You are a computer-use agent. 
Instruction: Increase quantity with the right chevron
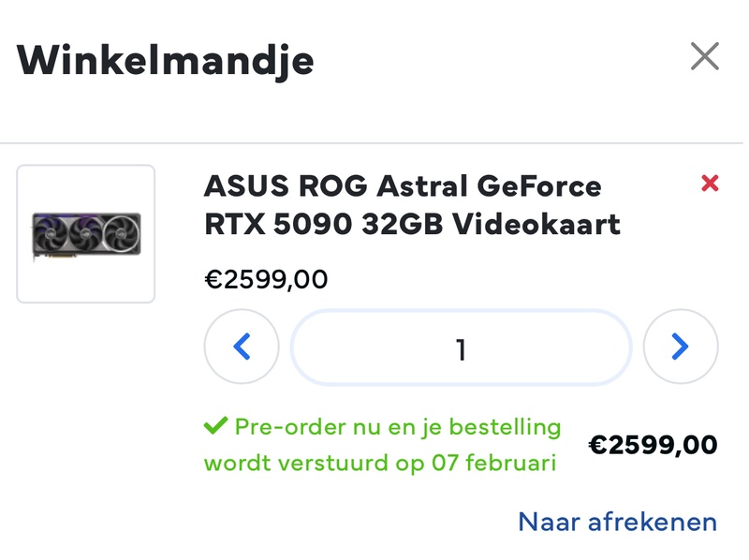681,347
